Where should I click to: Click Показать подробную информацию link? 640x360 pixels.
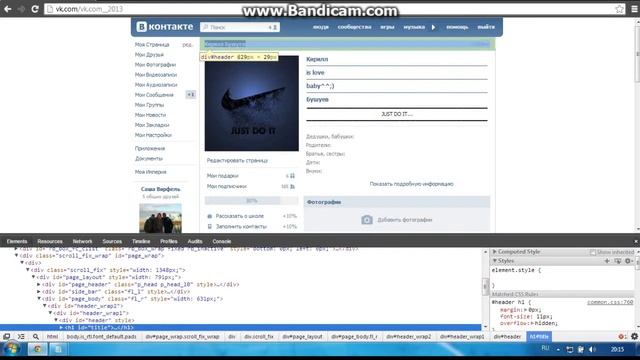pyautogui.click(x=411, y=184)
